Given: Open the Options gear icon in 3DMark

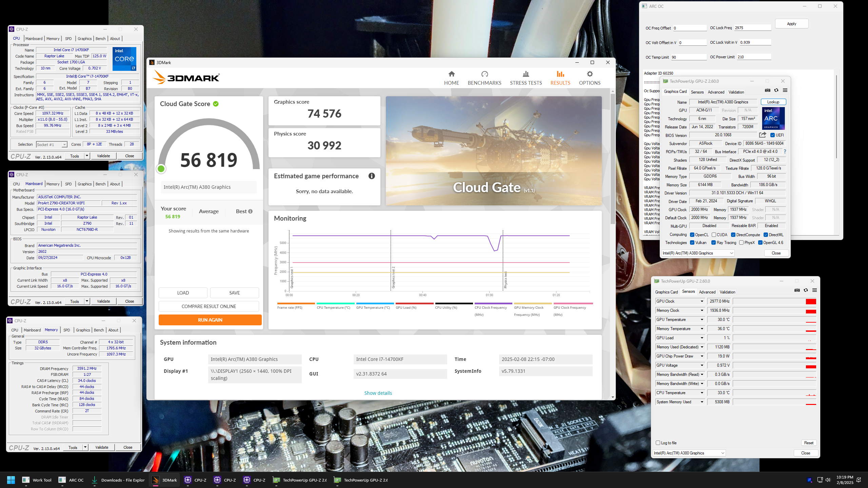Looking at the screenshot, I should pos(590,74).
